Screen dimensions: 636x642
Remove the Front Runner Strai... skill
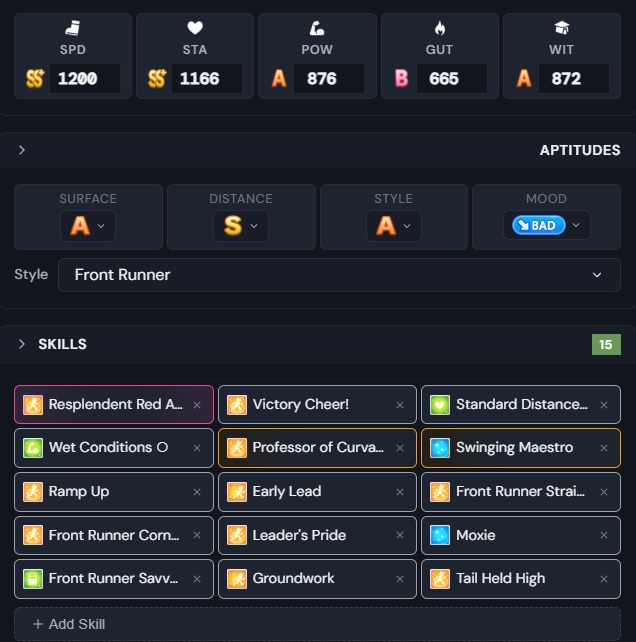pos(604,492)
